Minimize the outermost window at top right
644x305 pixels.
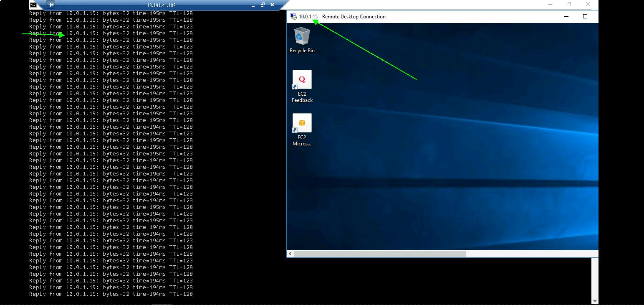(550, 4)
